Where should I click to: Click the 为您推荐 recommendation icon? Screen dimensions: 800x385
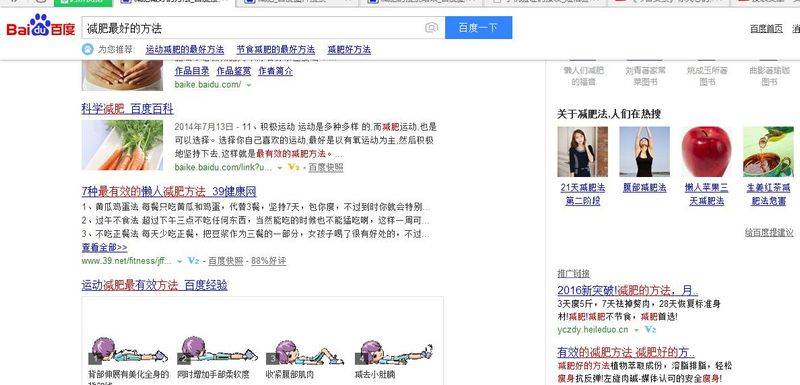(x=88, y=49)
